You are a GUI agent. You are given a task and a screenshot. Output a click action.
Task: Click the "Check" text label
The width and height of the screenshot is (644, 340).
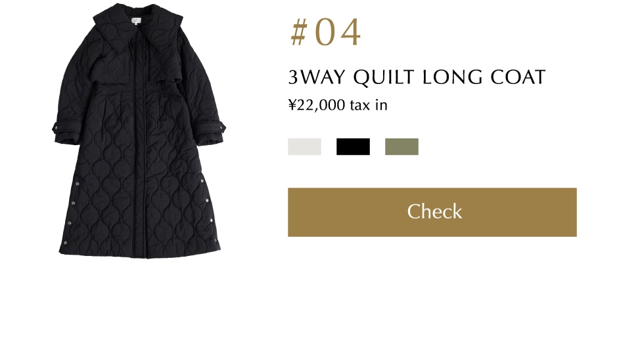point(434,211)
